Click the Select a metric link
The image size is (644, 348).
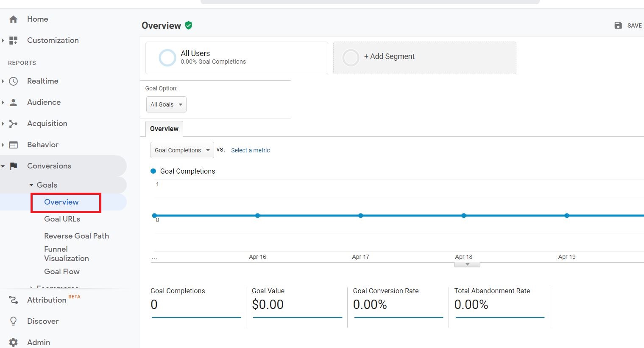(250, 150)
